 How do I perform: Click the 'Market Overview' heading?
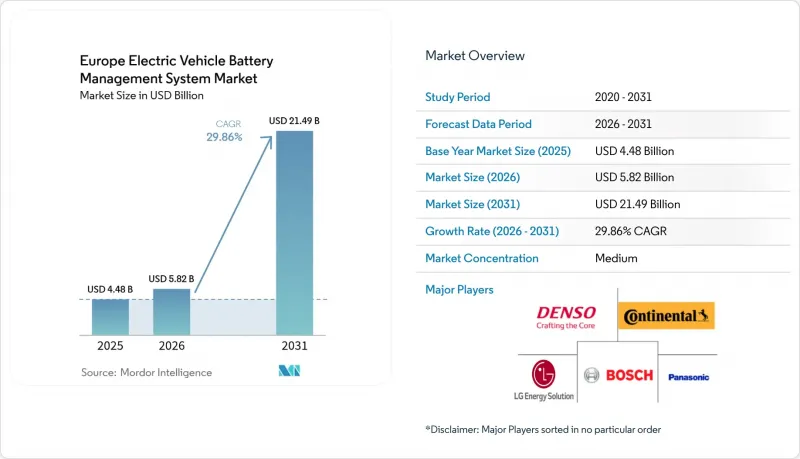(x=475, y=56)
